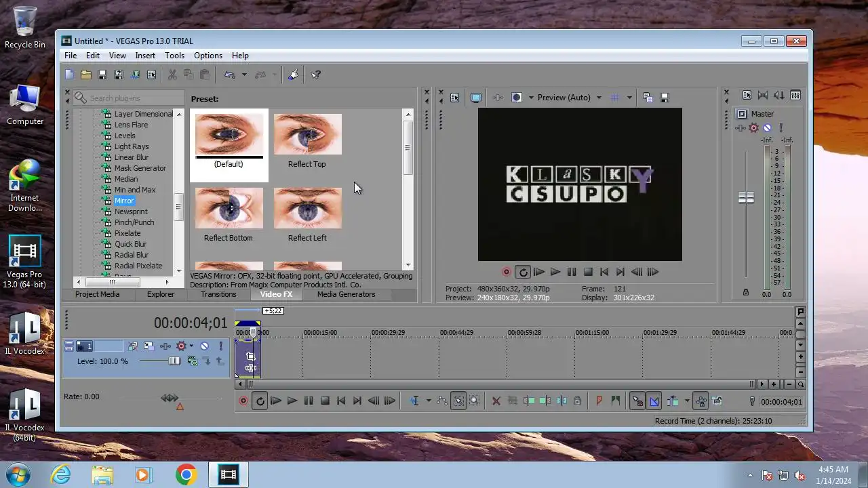The width and height of the screenshot is (868, 488).
Task: Open the Options menu
Action: tap(208, 56)
